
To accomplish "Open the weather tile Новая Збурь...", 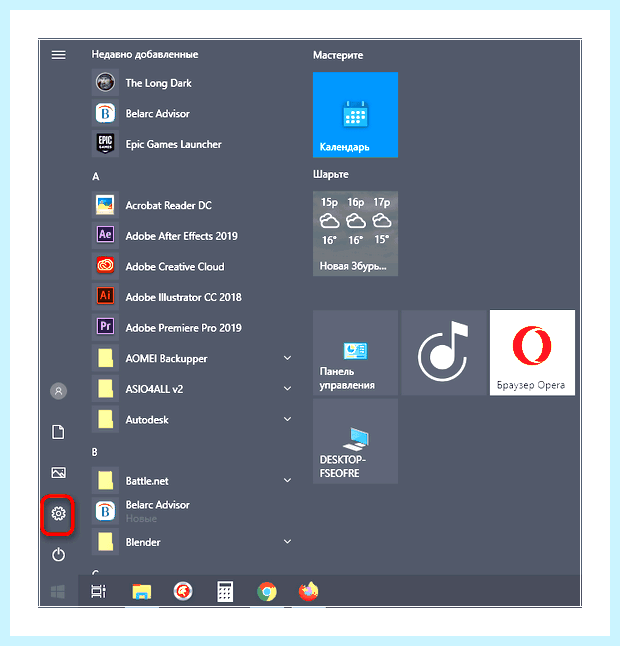I will 355,234.
